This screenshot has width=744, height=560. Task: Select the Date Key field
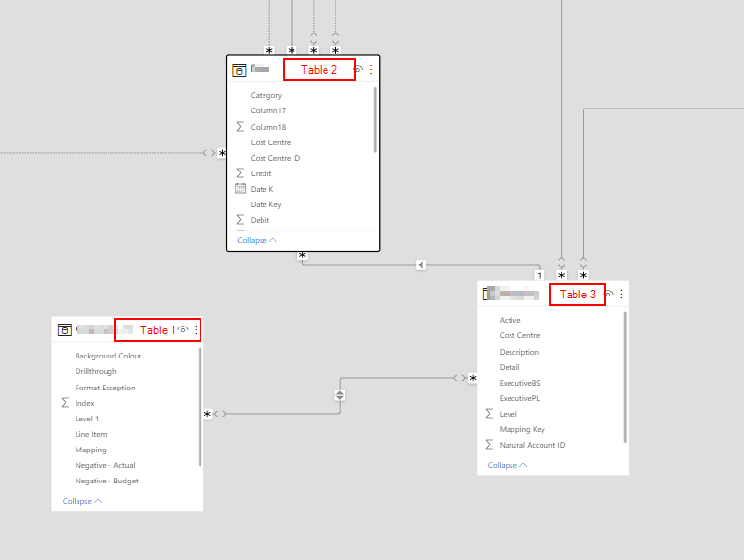[265, 204]
